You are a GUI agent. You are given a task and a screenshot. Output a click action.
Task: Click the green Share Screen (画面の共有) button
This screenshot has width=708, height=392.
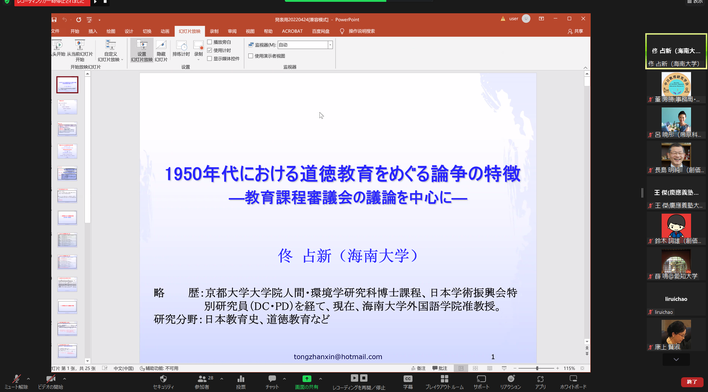(307, 382)
